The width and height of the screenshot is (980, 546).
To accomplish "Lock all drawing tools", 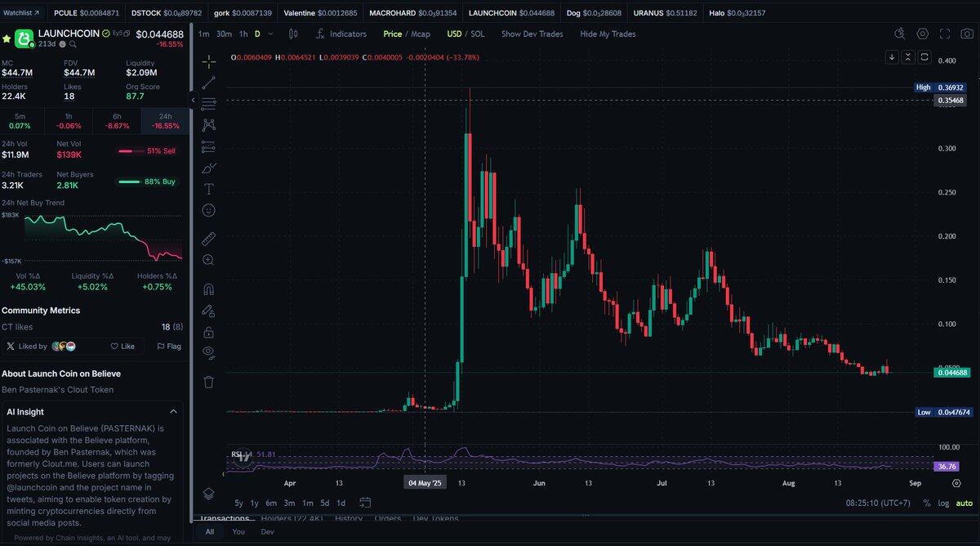I will click(x=208, y=332).
